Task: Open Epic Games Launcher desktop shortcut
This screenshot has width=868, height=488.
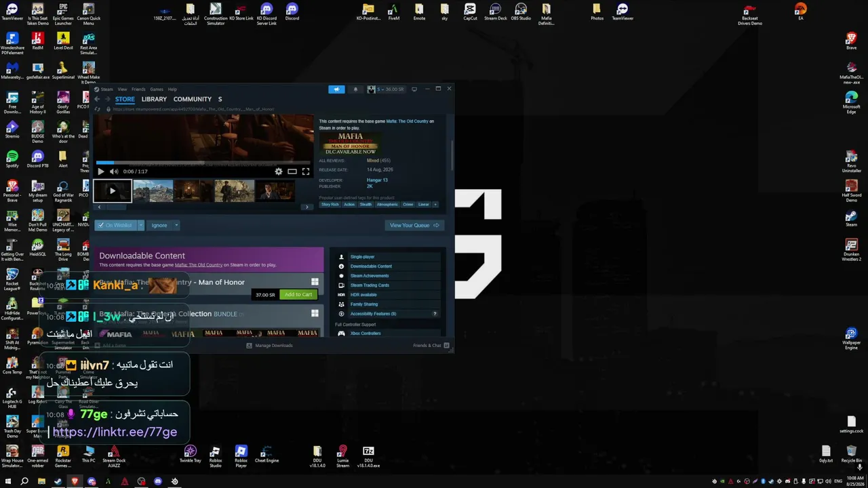Action: click(63, 14)
